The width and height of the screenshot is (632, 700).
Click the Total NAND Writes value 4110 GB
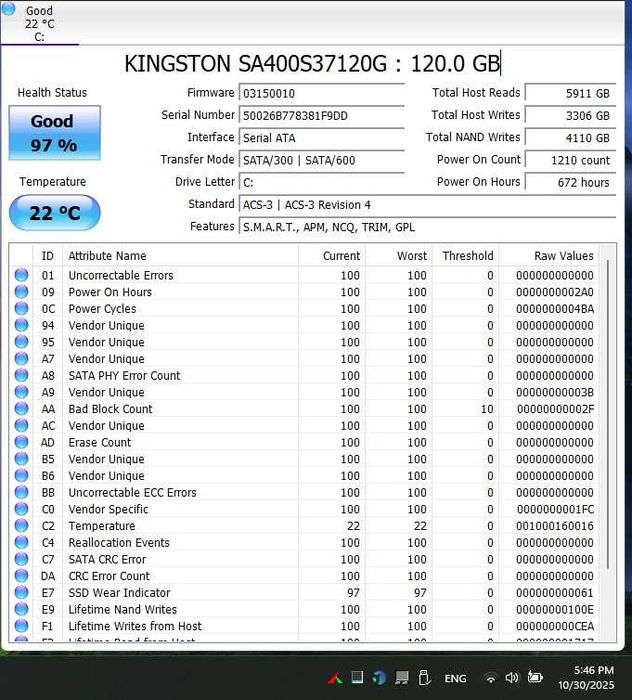point(570,138)
